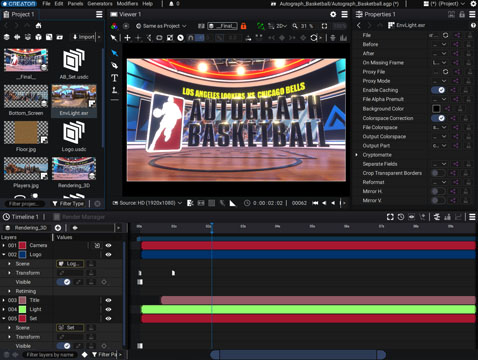
Task: Toggle Visible switch under Logo layer
Action: click(x=63, y=282)
